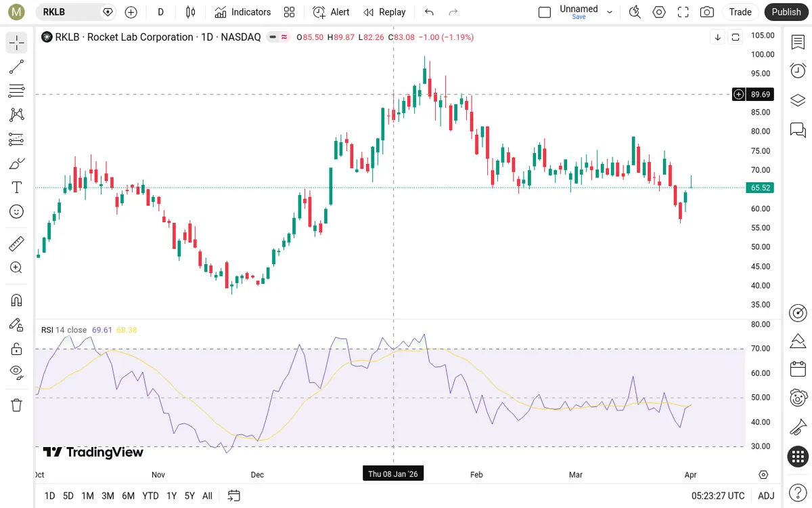Screen dimensions: 812x508
Task: Toggle lock all drawing tools
Action: tap(17, 349)
